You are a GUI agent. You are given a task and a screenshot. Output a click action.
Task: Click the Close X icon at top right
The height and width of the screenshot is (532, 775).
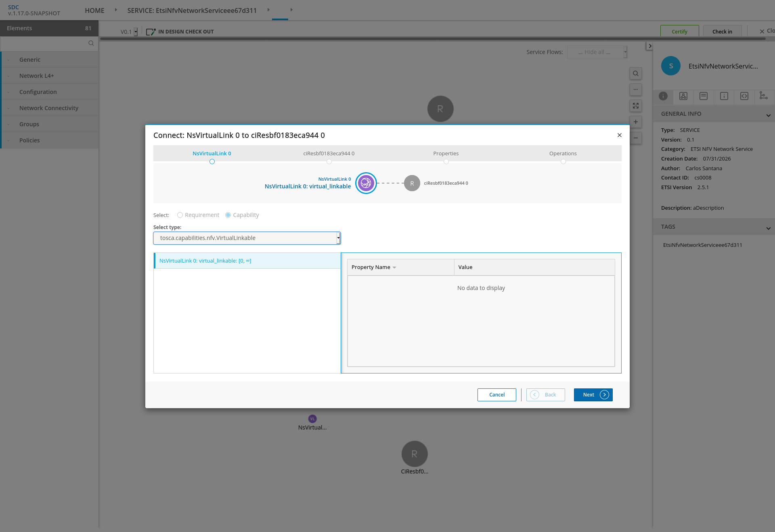[x=762, y=31]
